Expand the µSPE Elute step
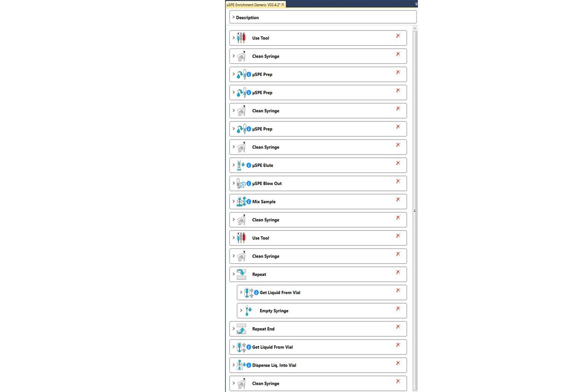573x392 pixels. 233,165
